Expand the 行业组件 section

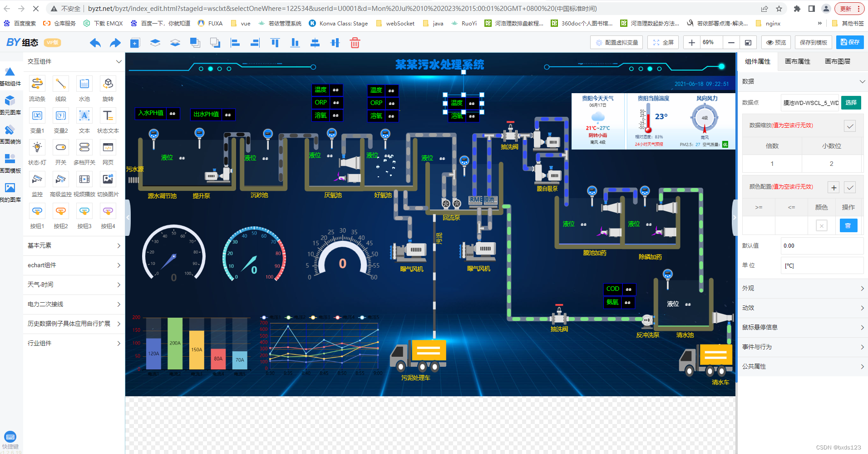74,343
